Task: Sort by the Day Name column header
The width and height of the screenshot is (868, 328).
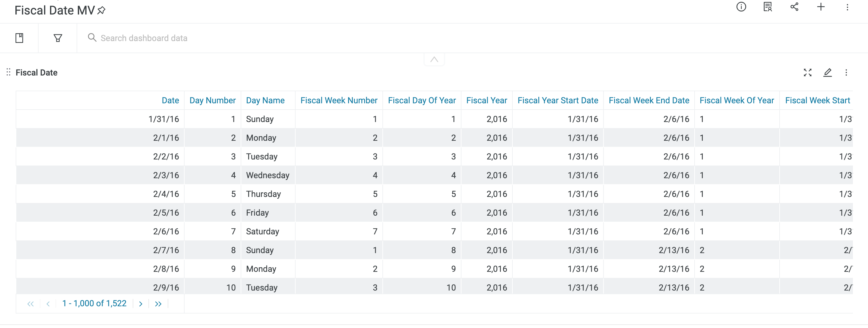Action: (x=265, y=101)
